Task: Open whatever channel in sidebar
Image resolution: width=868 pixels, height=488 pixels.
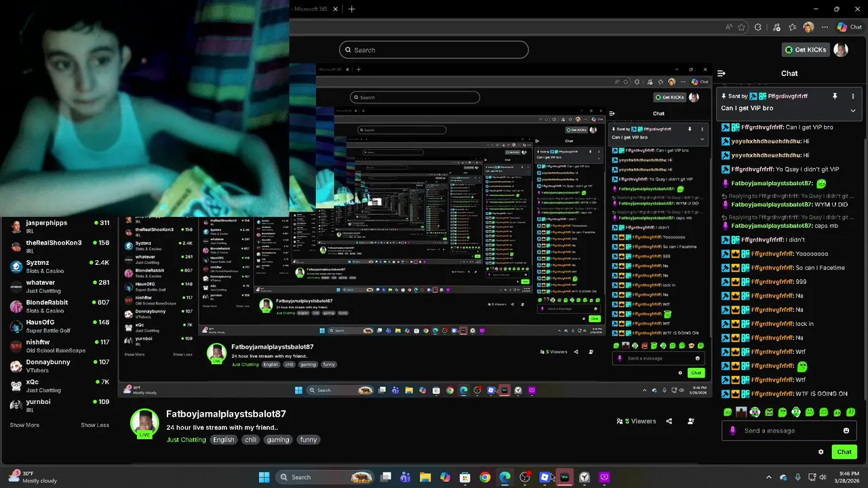Action: tap(59, 286)
